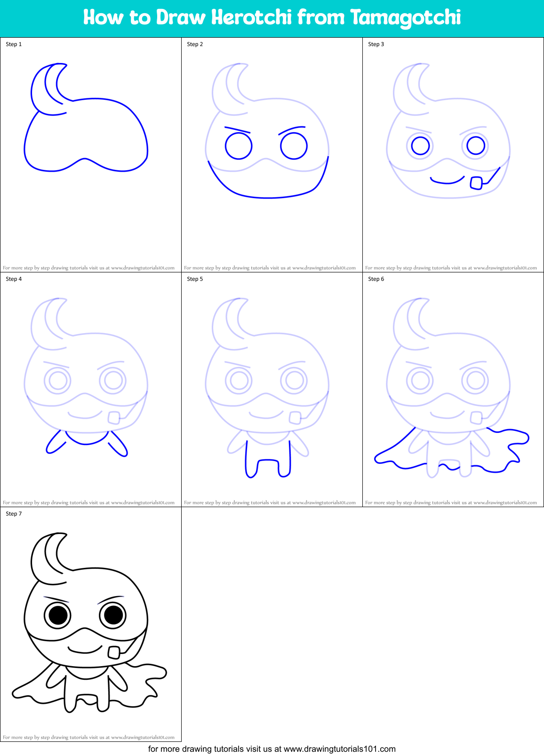Viewport: 544px width, 756px height.
Task: Click the Step 2 panel's footer website text
Action: tap(270, 268)
